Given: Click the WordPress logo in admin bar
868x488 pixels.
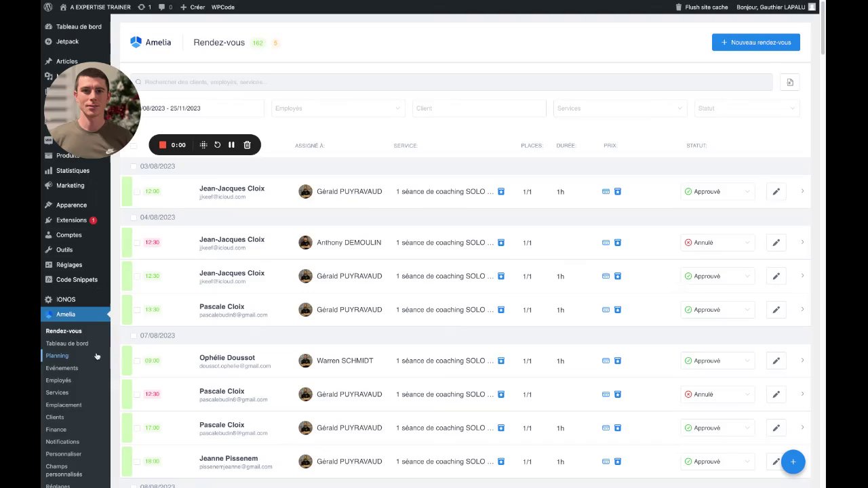Looking at the screenshot, I should point(48,7).
